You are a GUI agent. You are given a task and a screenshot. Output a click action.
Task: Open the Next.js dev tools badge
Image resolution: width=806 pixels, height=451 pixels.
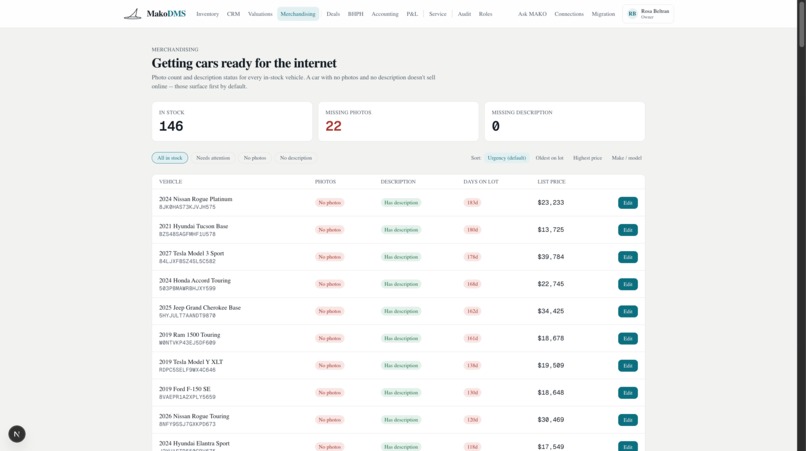point(17,434)
